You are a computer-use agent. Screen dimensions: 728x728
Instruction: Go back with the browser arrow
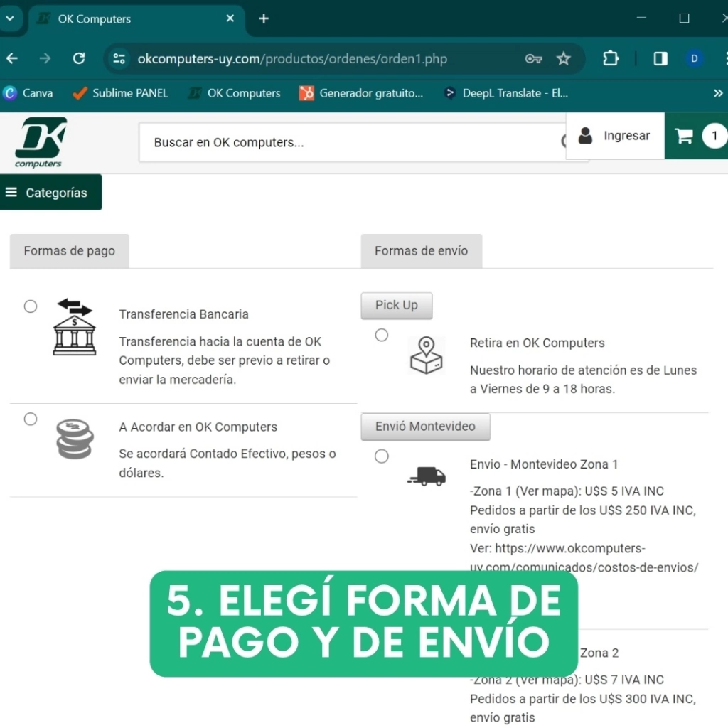[x=12, y=58]
